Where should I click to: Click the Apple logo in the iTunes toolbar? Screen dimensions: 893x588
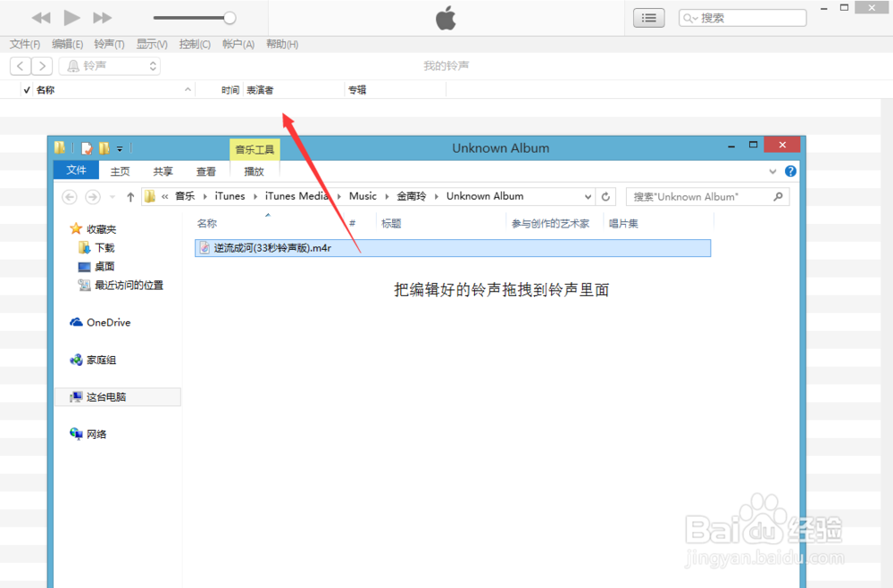click(x=446, y=18)
